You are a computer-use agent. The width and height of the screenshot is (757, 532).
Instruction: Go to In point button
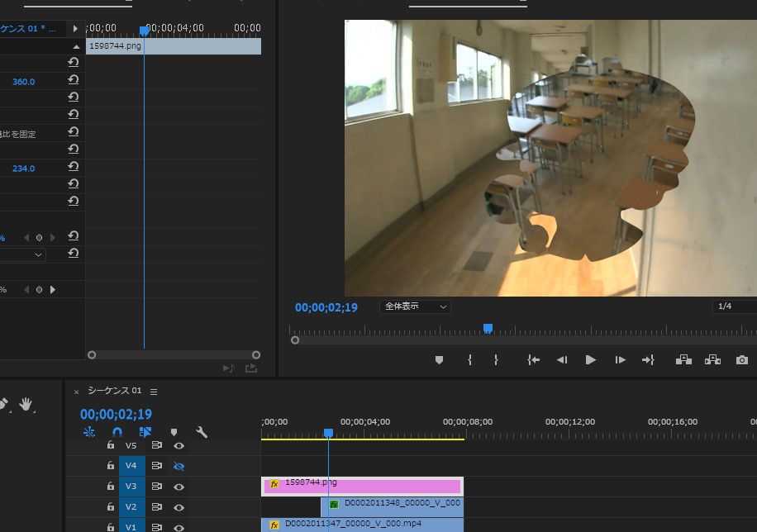pos(534,360)
